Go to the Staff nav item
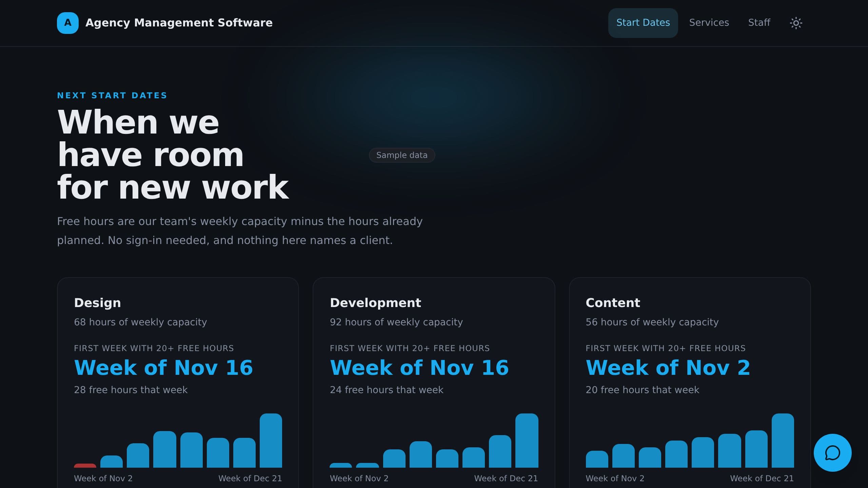The width and height of the screenshot is (868, 488). click(x=759, y=23)
